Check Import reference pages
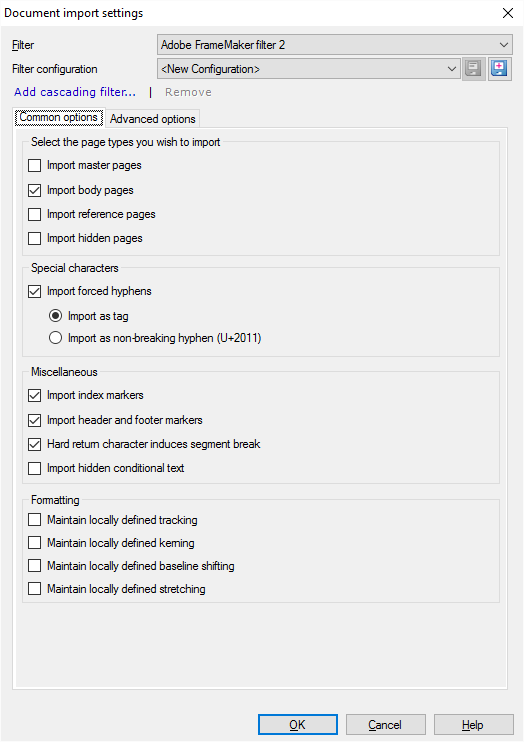 (35, 214)
